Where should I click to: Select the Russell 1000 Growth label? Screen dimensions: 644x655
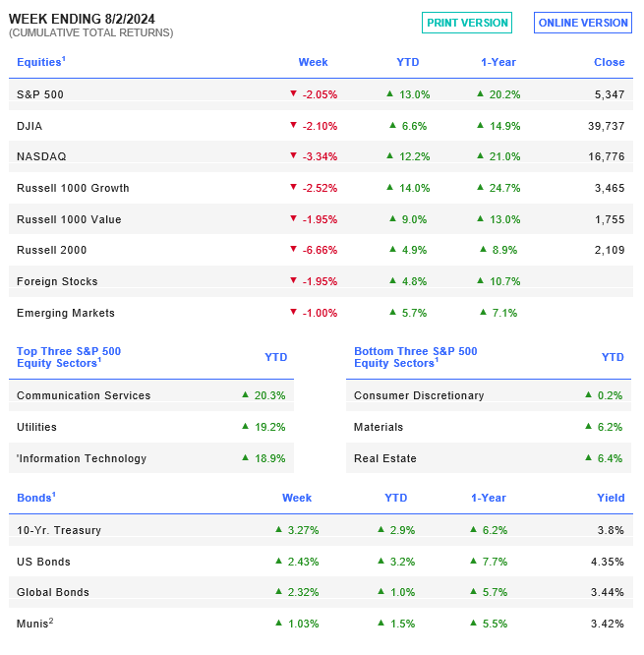click(x=73, y=188)
